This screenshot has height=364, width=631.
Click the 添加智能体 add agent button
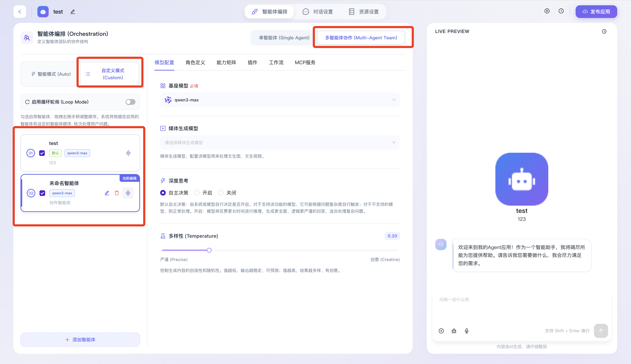pyautogui.click(x=80, y=339)
